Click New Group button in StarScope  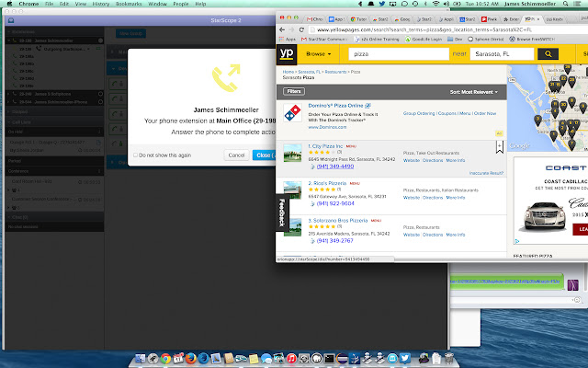coord(130,33)
